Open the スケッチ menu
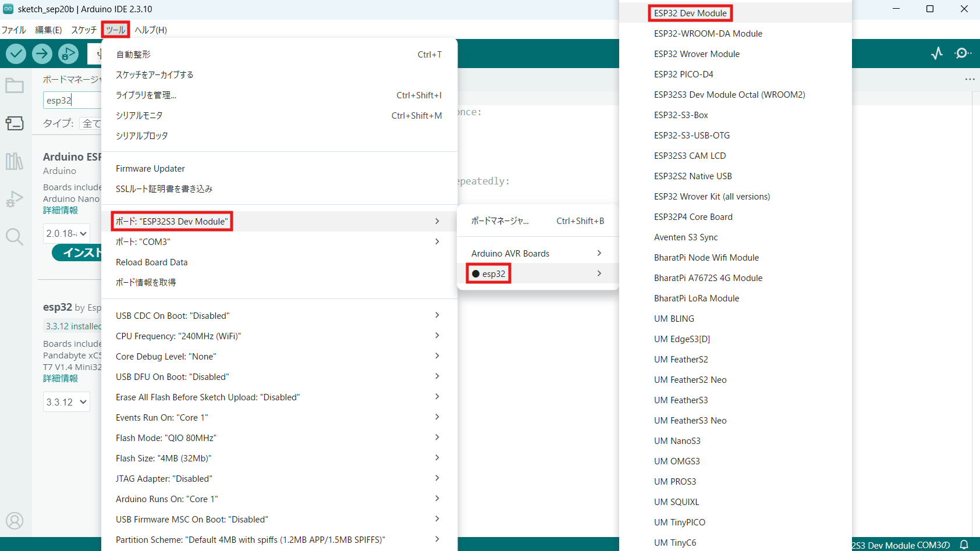 tap(84, 30)
